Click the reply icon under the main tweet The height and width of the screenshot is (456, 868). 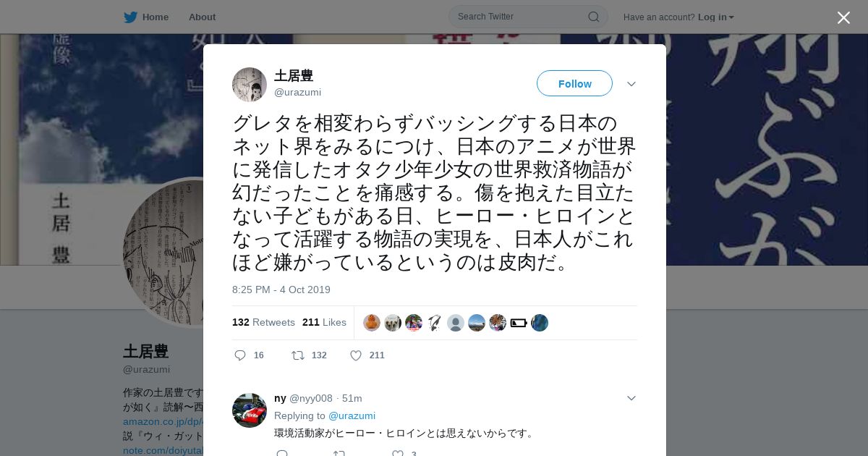tap(240, 355)
